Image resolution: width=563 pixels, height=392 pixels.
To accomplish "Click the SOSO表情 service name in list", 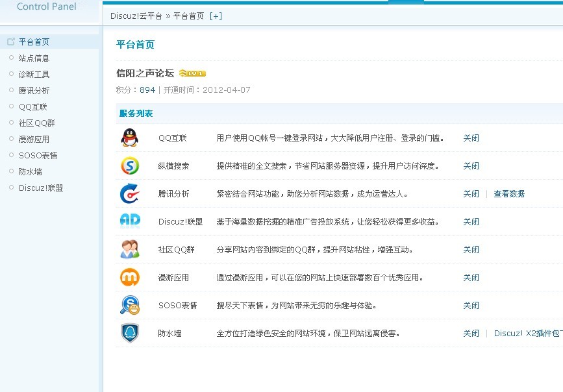I will click(x=178, y=306).
